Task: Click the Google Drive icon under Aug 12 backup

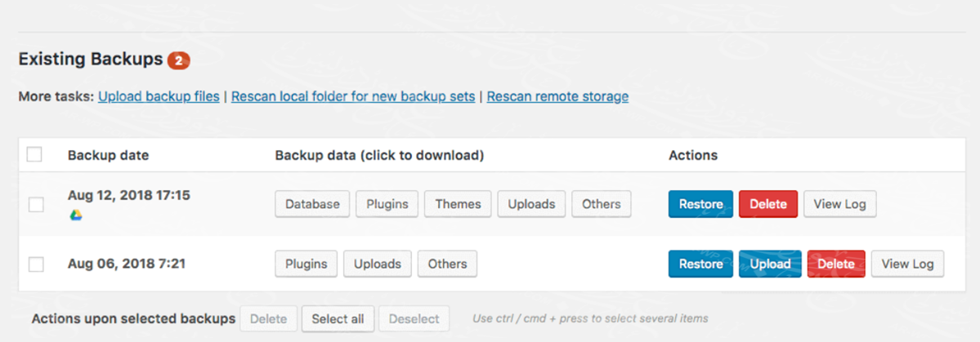Action: 75,215
